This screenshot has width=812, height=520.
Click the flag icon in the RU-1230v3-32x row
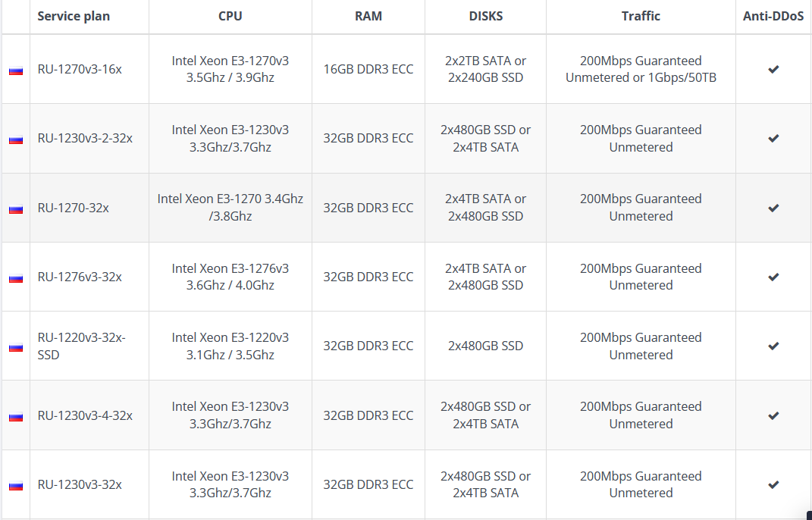tap(16, 485)
